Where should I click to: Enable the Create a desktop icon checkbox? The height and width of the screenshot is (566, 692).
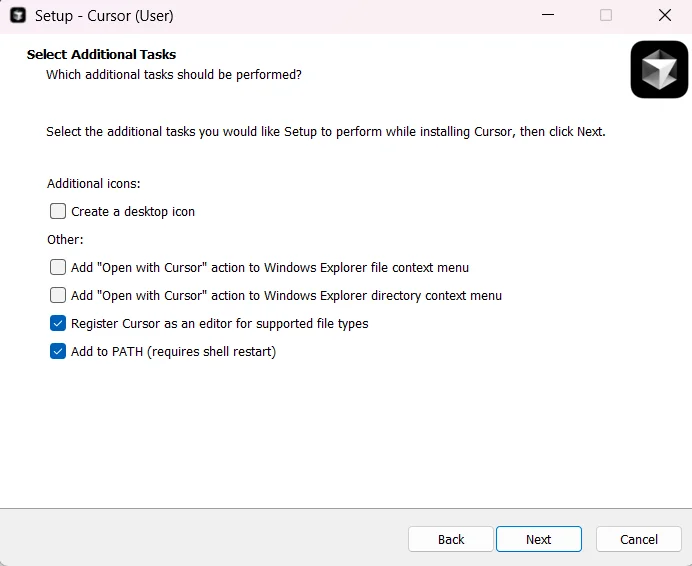(x=58, y=211)
